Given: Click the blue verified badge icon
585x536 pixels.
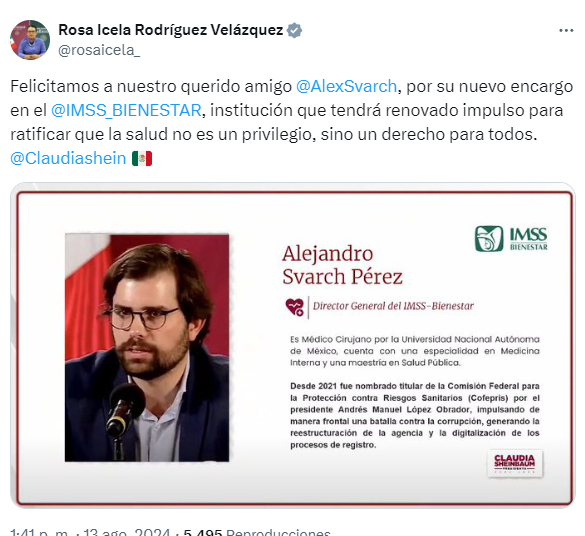Looking at the screenshot, I should [294, 30].
